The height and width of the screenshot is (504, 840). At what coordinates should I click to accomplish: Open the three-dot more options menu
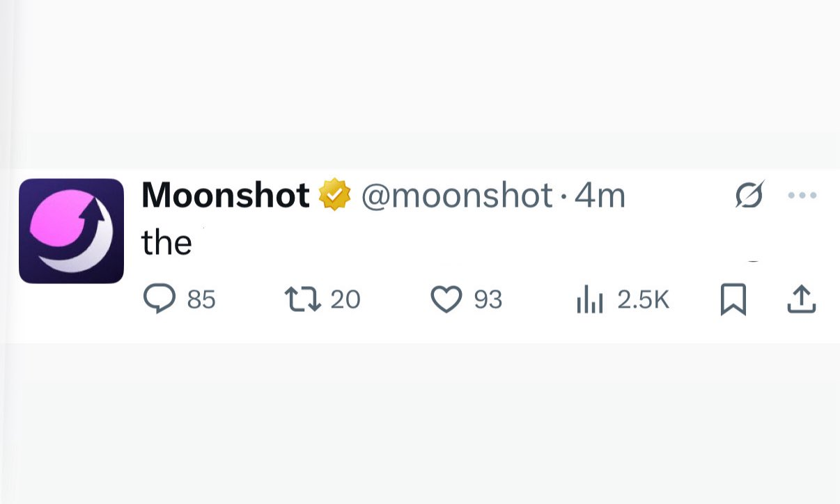tap(802, 196)
